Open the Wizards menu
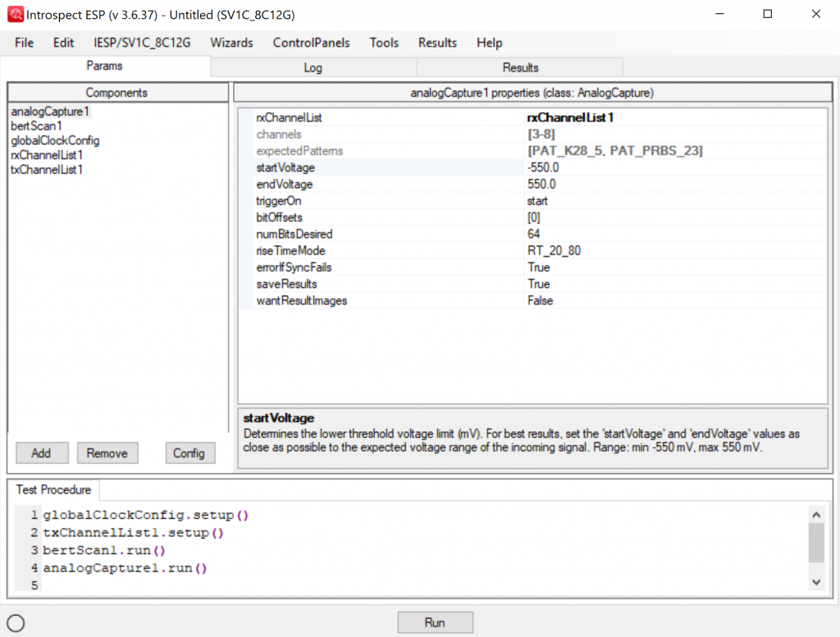Viewport: 840px width, 637px height. (x=231, y=43)
